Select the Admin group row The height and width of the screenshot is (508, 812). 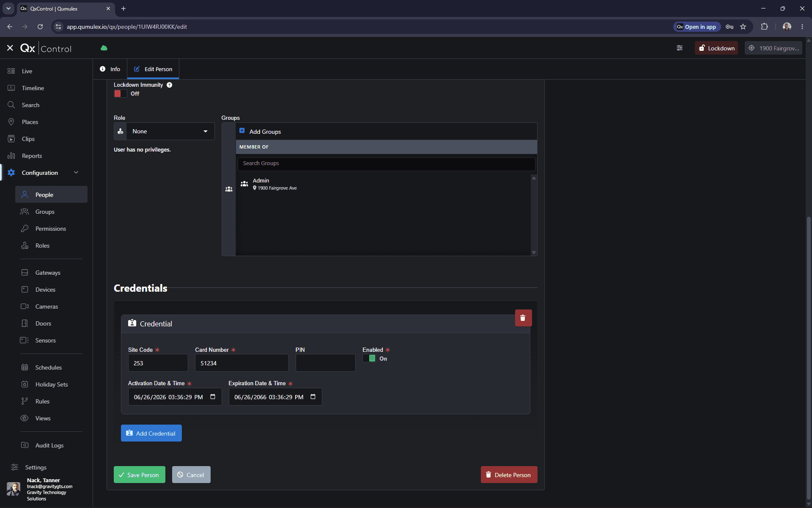point(383,184)
